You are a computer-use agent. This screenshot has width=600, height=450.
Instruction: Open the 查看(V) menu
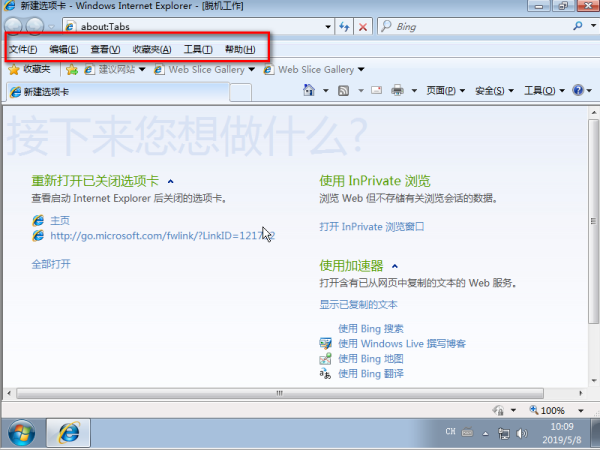pyautogui.click(x=105, y=49)
